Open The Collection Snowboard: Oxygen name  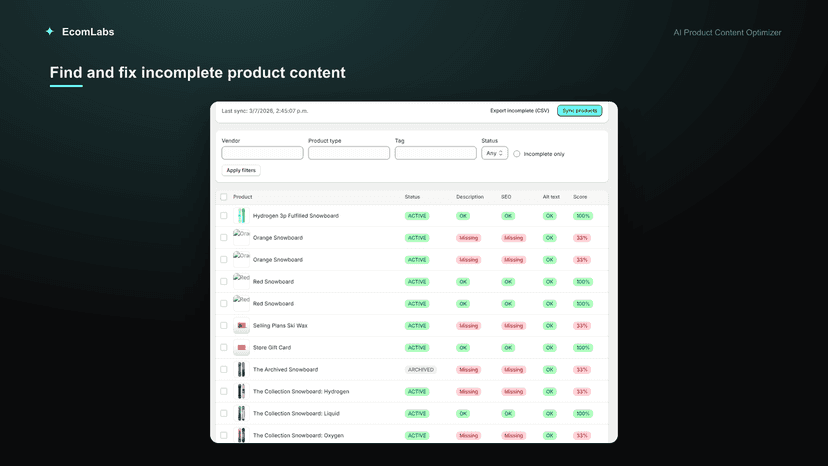(x=298, y=435)
